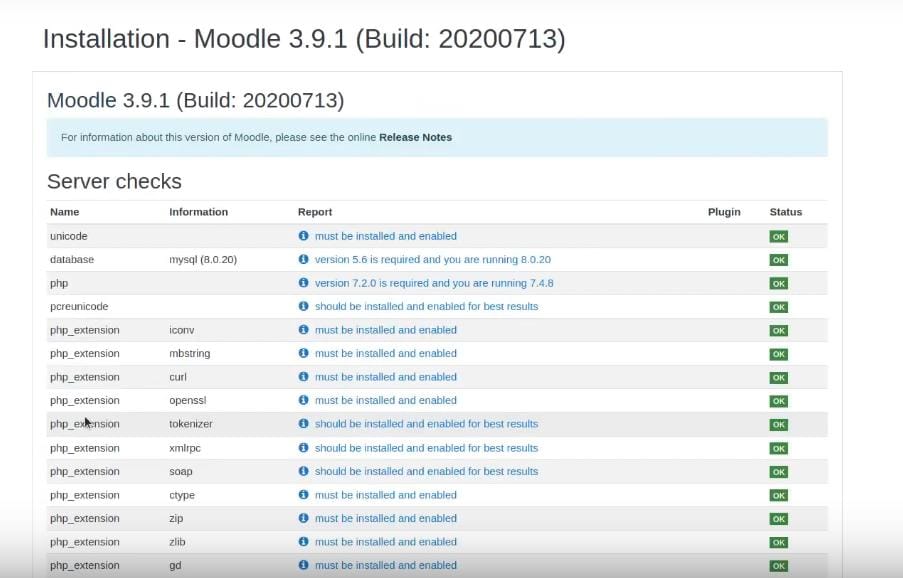
Task: Open the openssl must be installed link
Action: pos(385,400)
